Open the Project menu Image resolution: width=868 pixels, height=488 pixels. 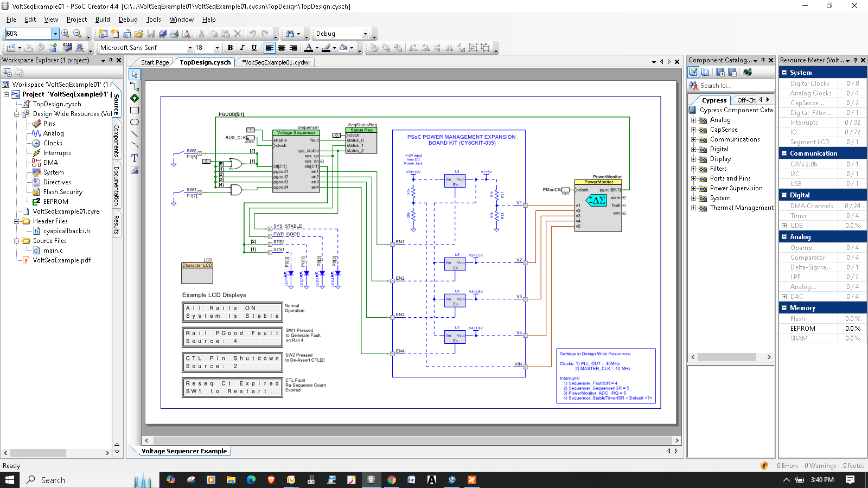tap(76, 20)
